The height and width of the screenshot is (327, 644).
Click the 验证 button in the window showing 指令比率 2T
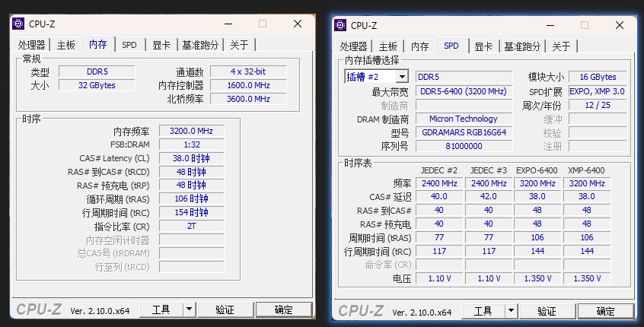pyautogui.click(x=225, y=310)
